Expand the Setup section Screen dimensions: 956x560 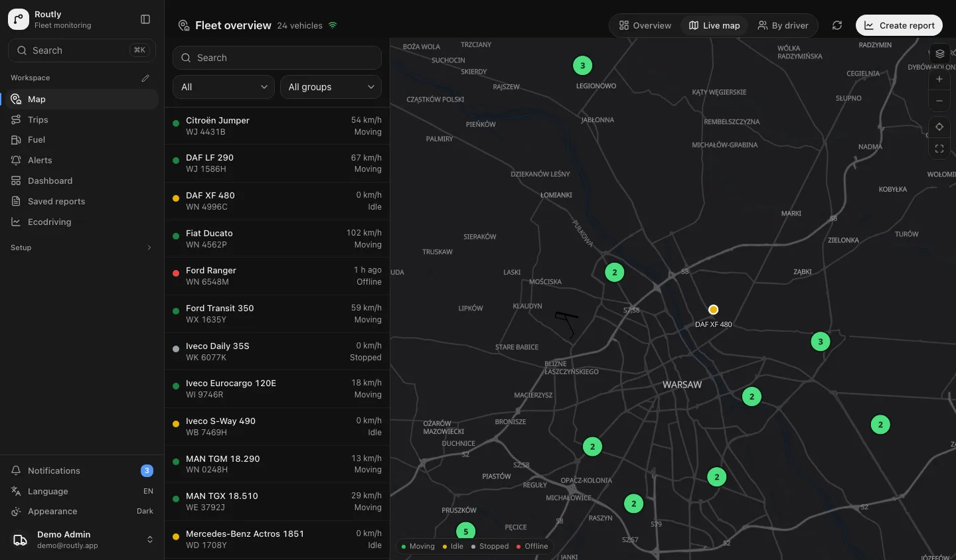tap(82, 247)
